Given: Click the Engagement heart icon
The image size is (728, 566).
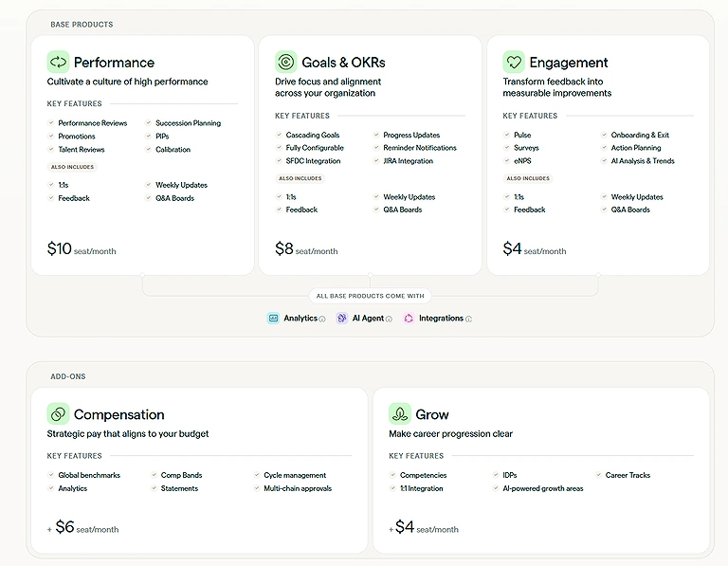Looking at the screenshot, I should (x=514, y=62).
